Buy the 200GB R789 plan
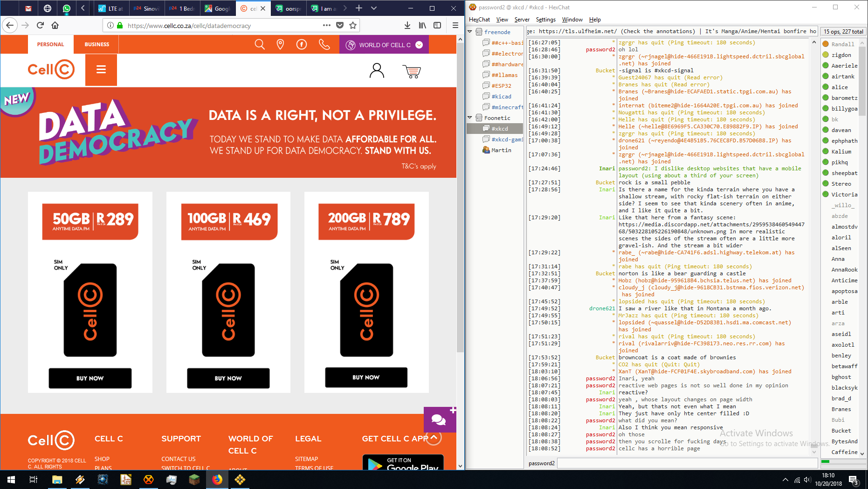The width and height of the screenshot is (868, 489). point(366,377)
